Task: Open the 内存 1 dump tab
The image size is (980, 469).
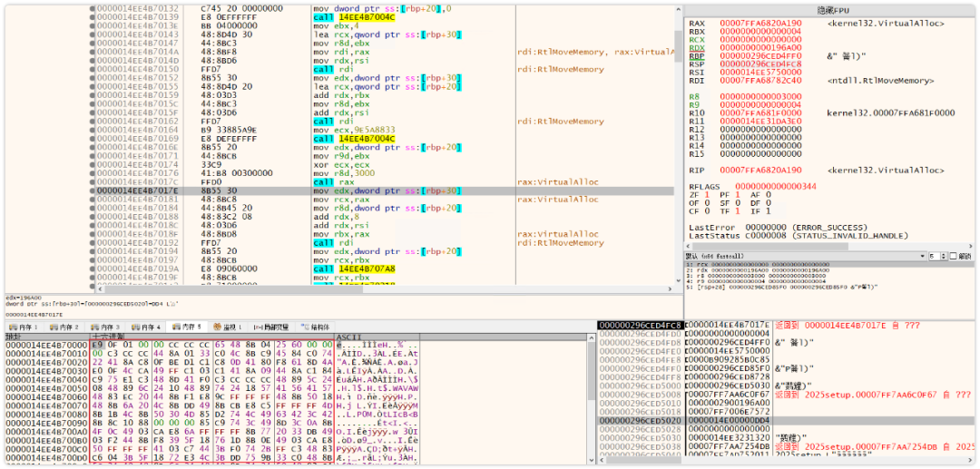Action: coord(24,327)
